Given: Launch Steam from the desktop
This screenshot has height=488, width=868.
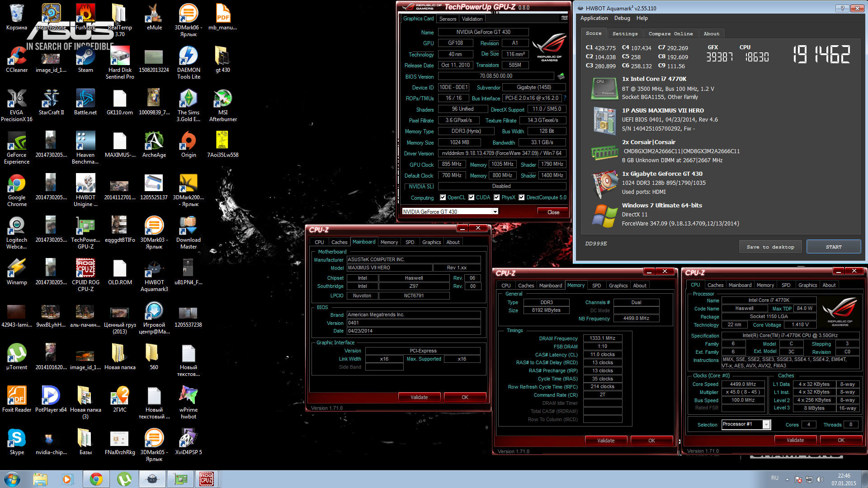Looking at the screenshot, I should (x=85, y=60).
